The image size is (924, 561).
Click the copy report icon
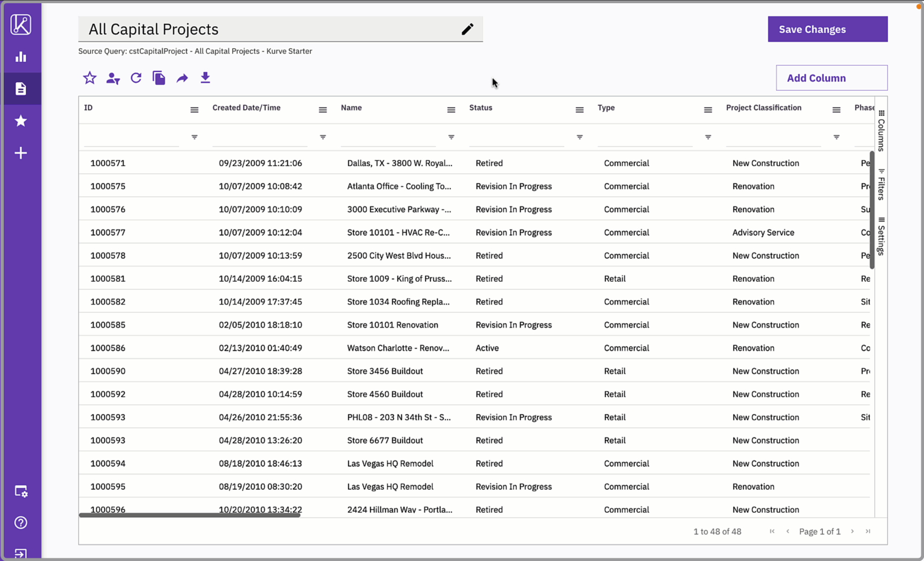tap(159, 78)
